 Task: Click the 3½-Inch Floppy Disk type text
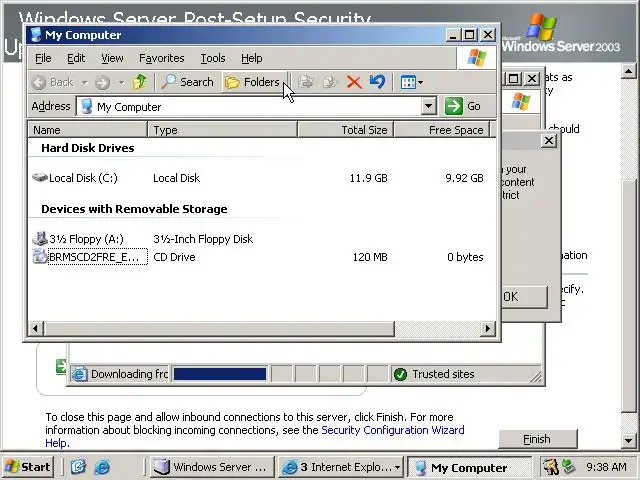click(203, 239)
